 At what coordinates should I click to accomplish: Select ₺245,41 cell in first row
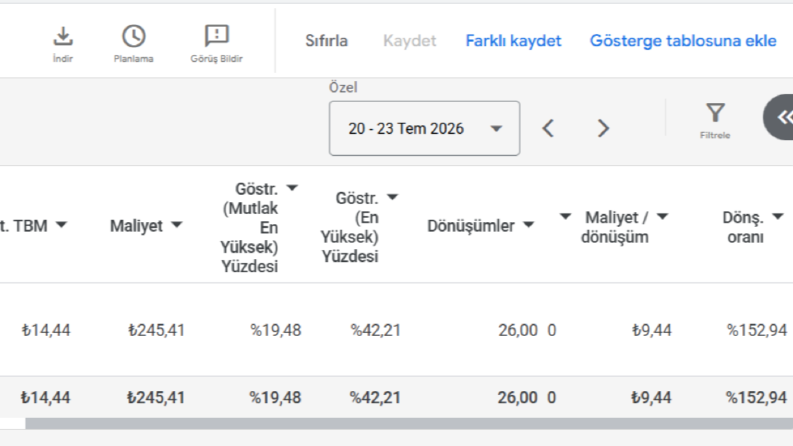156,330
